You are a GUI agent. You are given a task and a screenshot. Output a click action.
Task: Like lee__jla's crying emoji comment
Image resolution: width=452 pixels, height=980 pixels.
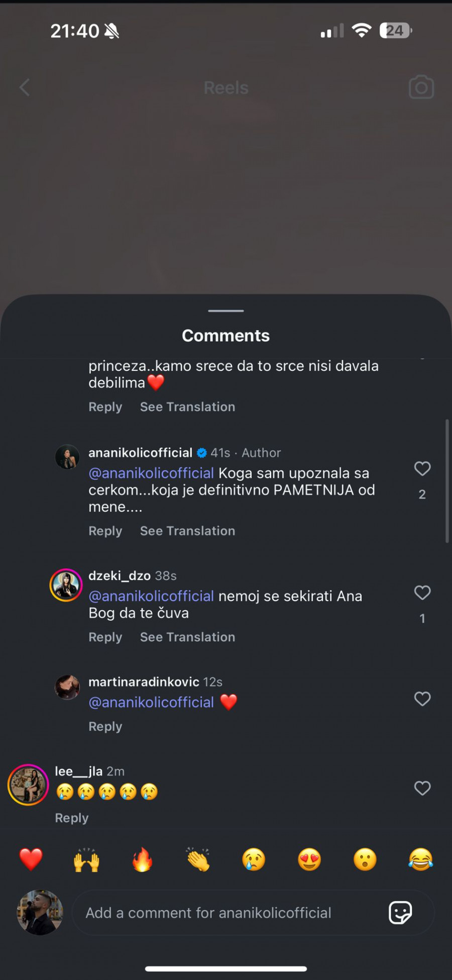422,788
